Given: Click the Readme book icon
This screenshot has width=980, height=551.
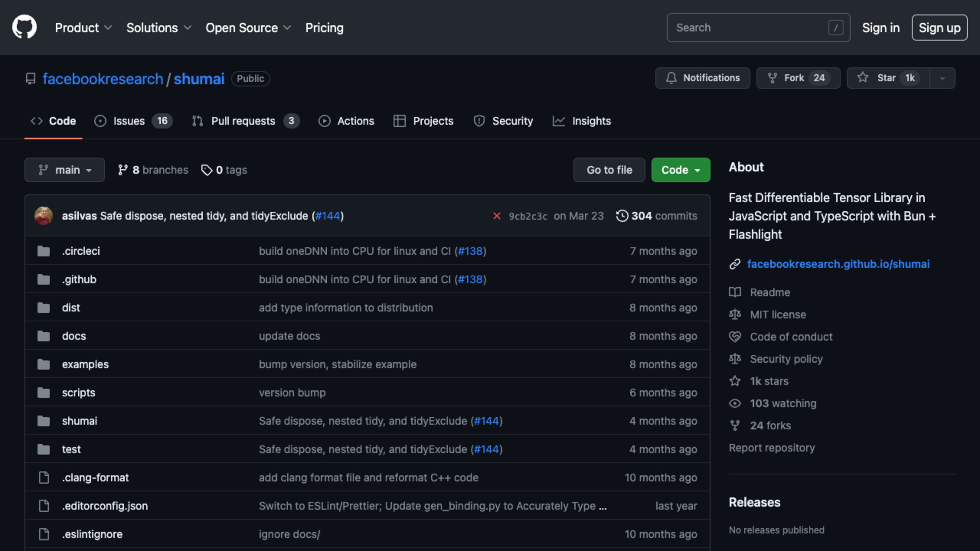Looking at the screenshot, I should pos(735,292).
